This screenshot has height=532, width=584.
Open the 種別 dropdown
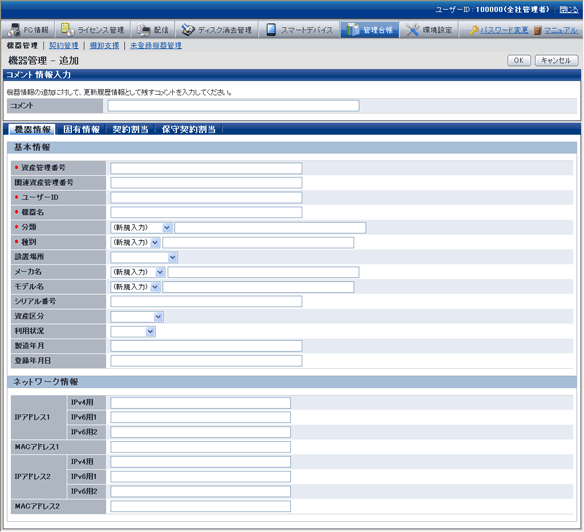pos(135,242)
